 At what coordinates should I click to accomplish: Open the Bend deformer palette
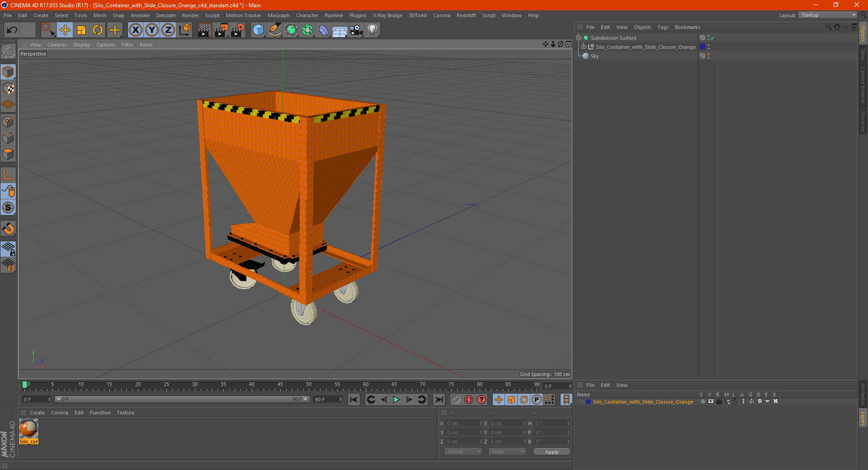(x=324, y=30)
